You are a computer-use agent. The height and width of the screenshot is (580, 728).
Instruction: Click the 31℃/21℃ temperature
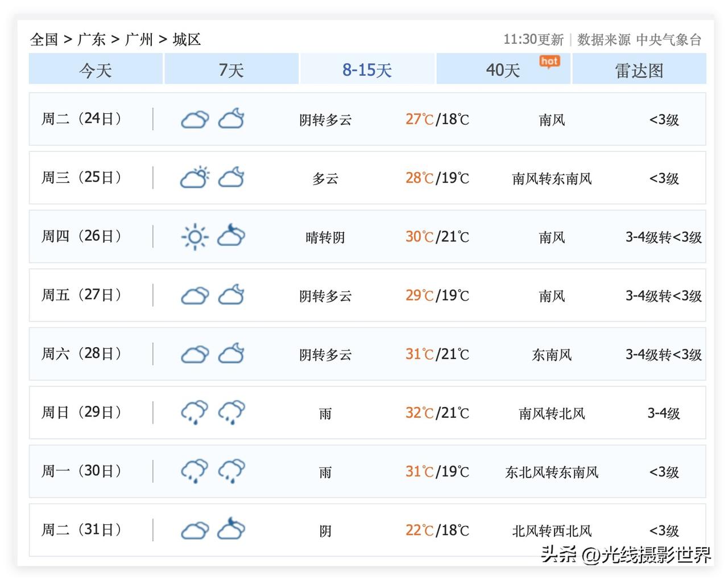click(x=437, y=354)
